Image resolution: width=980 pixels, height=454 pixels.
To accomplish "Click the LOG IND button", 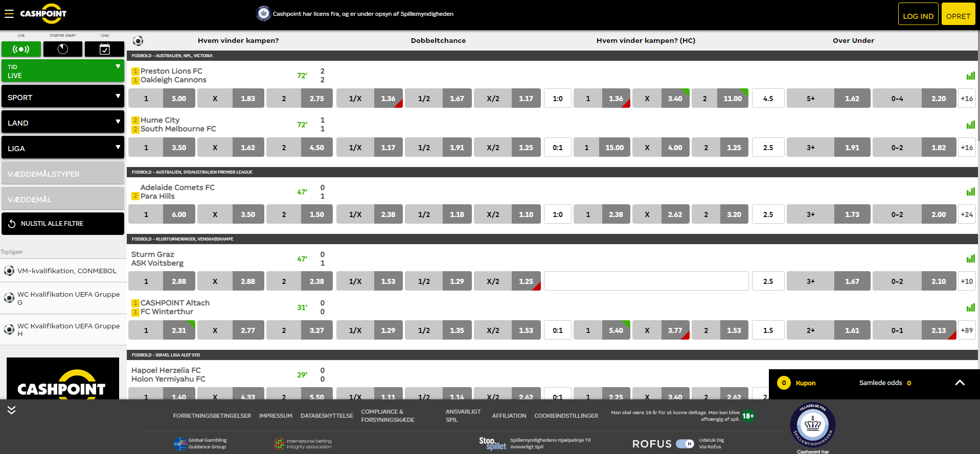I will tap(918, 14).
